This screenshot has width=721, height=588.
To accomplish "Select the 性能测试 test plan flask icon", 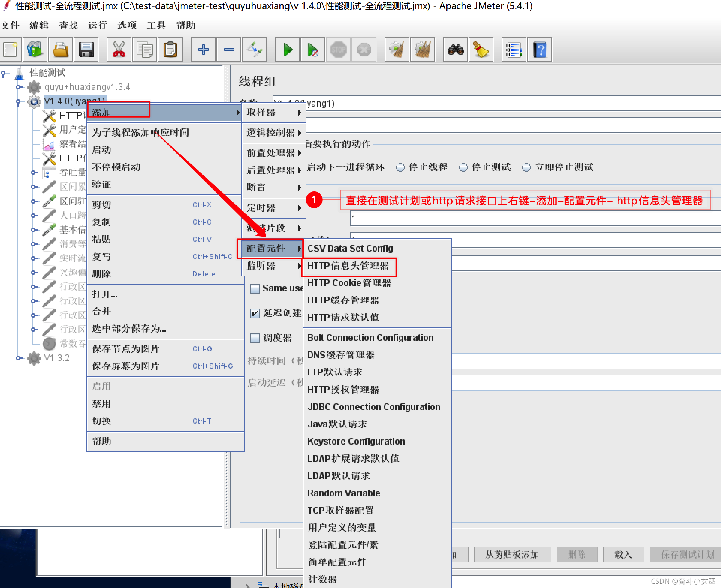I will [19, 73].
